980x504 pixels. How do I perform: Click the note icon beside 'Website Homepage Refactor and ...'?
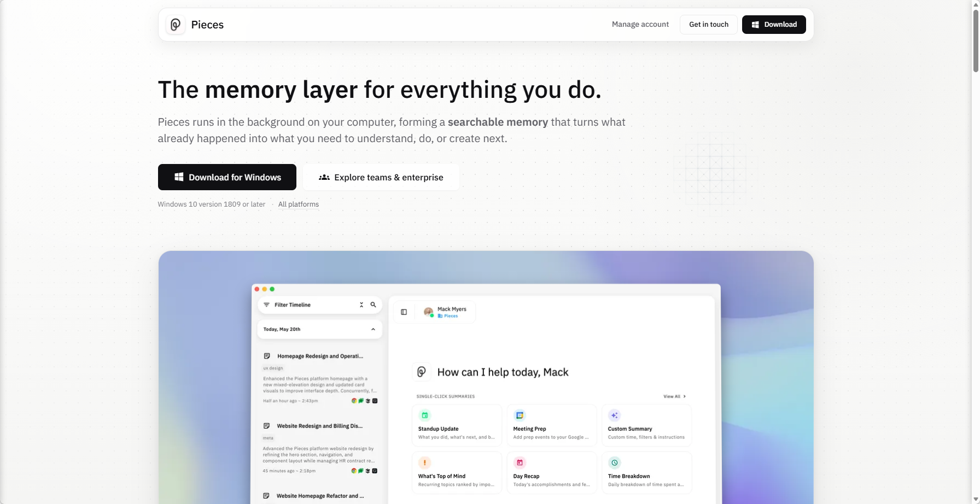[266, 496]
